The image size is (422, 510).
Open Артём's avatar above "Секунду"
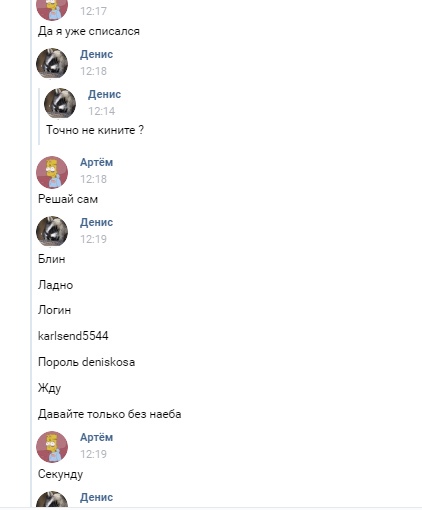[52, 447]
